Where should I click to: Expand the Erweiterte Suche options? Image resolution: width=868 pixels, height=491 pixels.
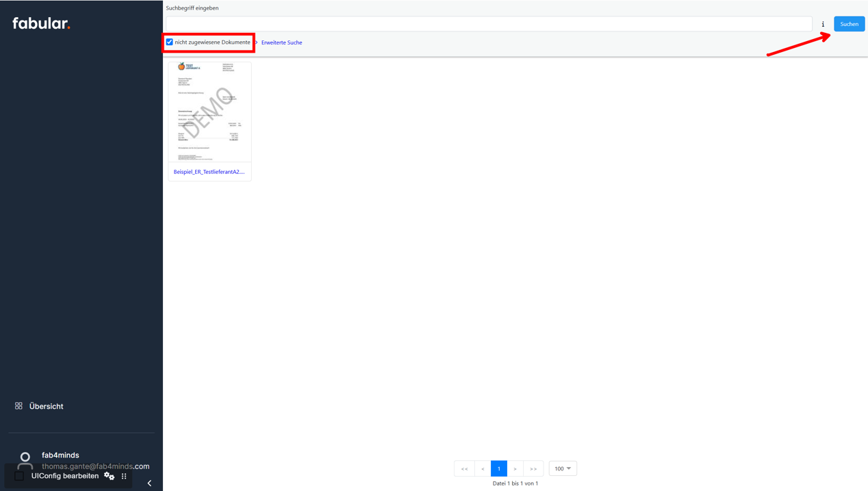(281, 42)
